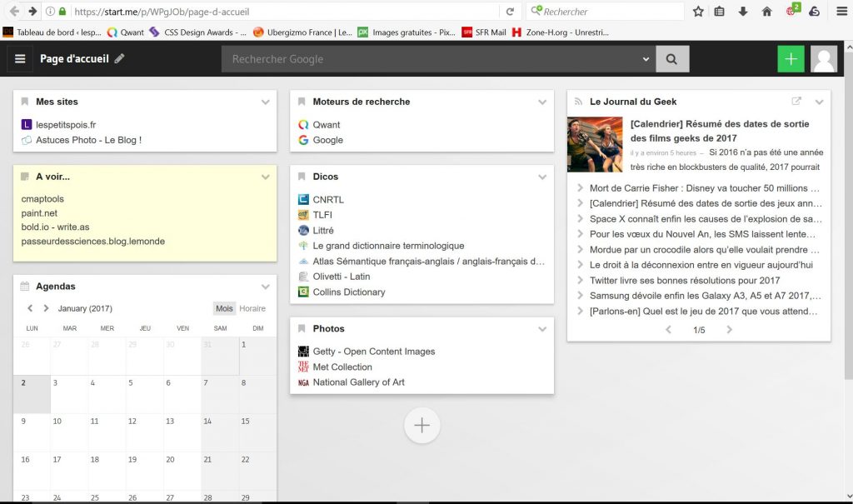Go to next page of news feed
This screenshot has width=853, height=504.
[x=730, y=330]
